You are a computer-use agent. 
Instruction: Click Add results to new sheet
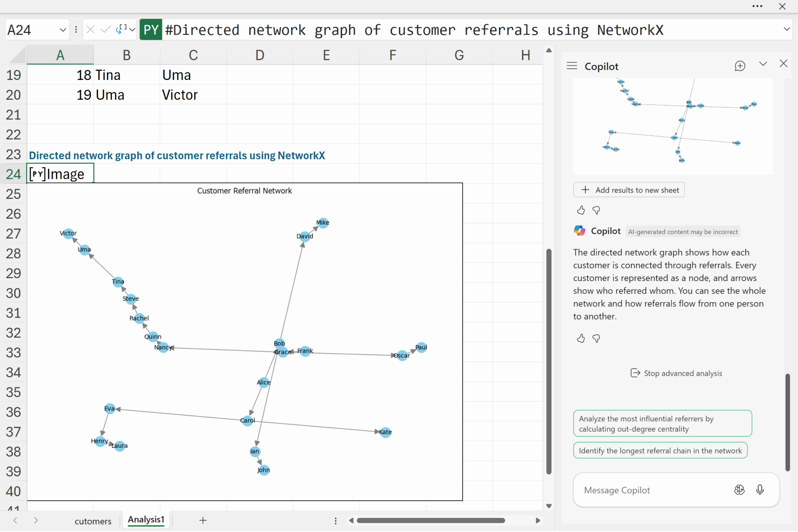[x=629, y=190]
